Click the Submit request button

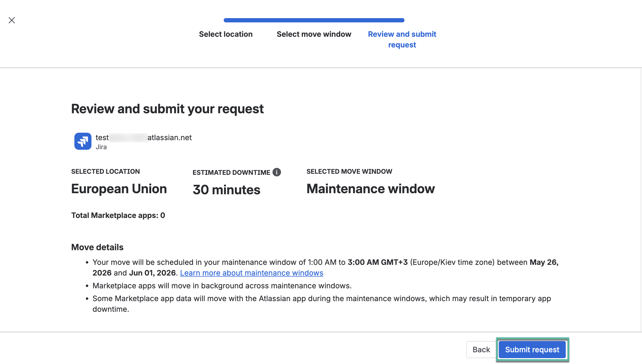pyautogui.click(x=532, y=350)
